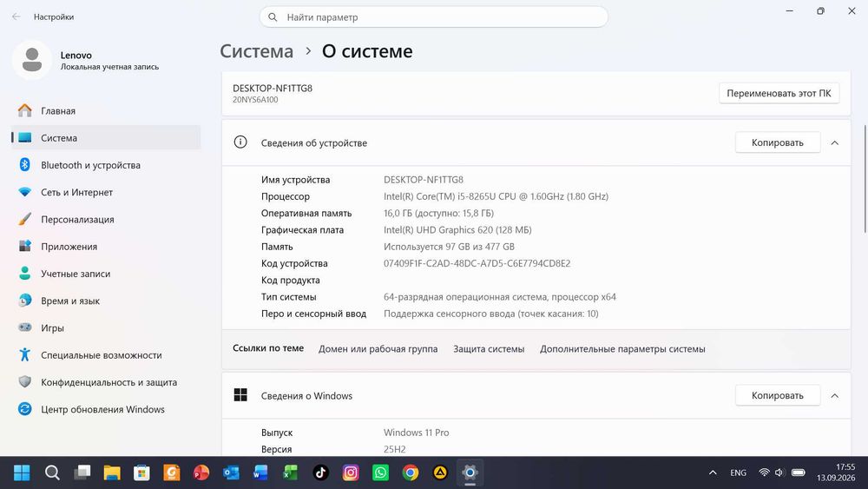Screen dimensions: 868x489
Task: Click Переименовать этот ПК button
Action: tap(779, 93)
